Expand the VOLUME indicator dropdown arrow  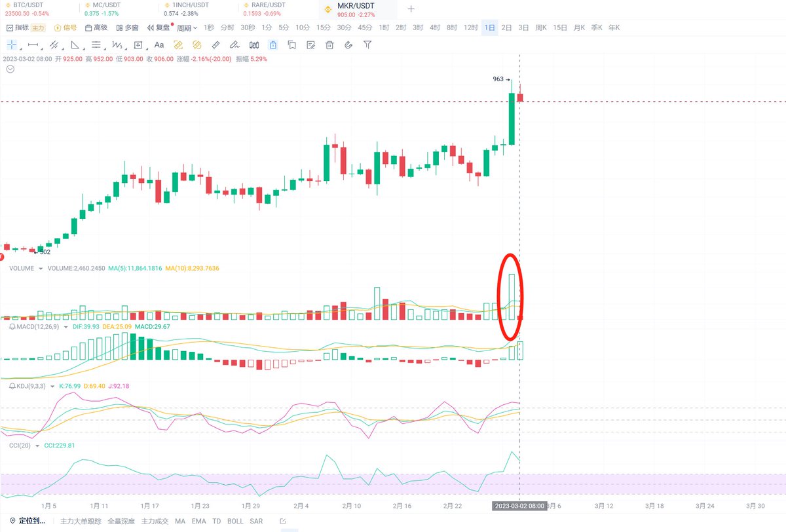[x=41, y=269]
